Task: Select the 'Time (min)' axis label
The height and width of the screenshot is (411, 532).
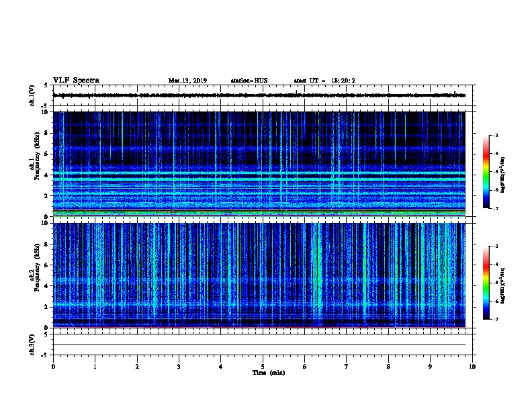Action: click(269, 373)
